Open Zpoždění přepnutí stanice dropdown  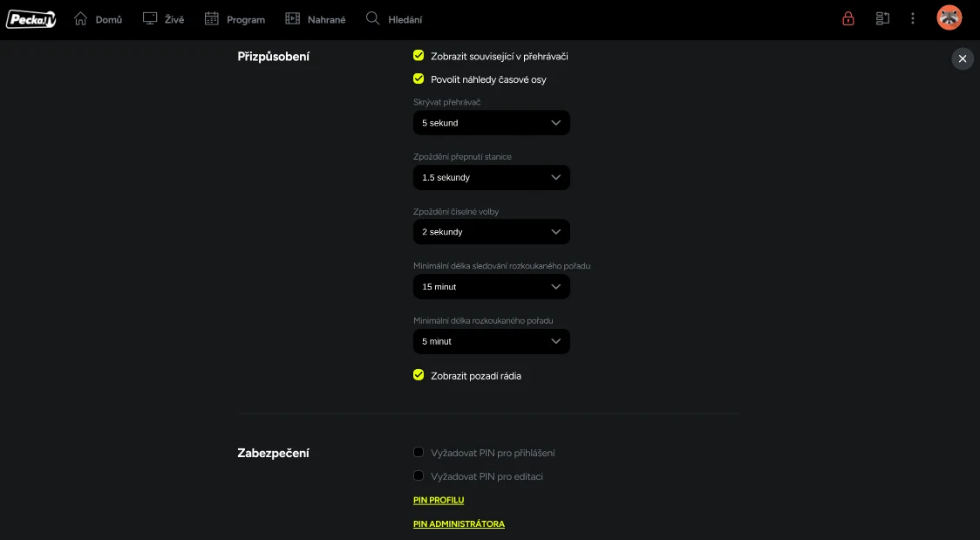(x=491, y=178)
